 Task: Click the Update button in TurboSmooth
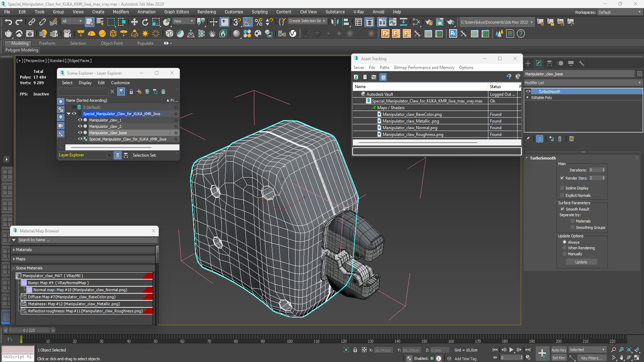pos(581,262)
